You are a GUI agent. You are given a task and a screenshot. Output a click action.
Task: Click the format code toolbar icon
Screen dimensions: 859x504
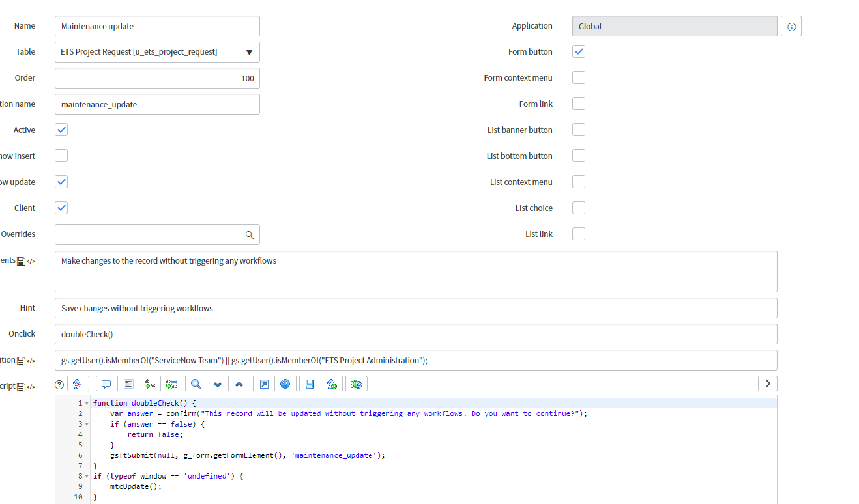(x=128, y=384)
